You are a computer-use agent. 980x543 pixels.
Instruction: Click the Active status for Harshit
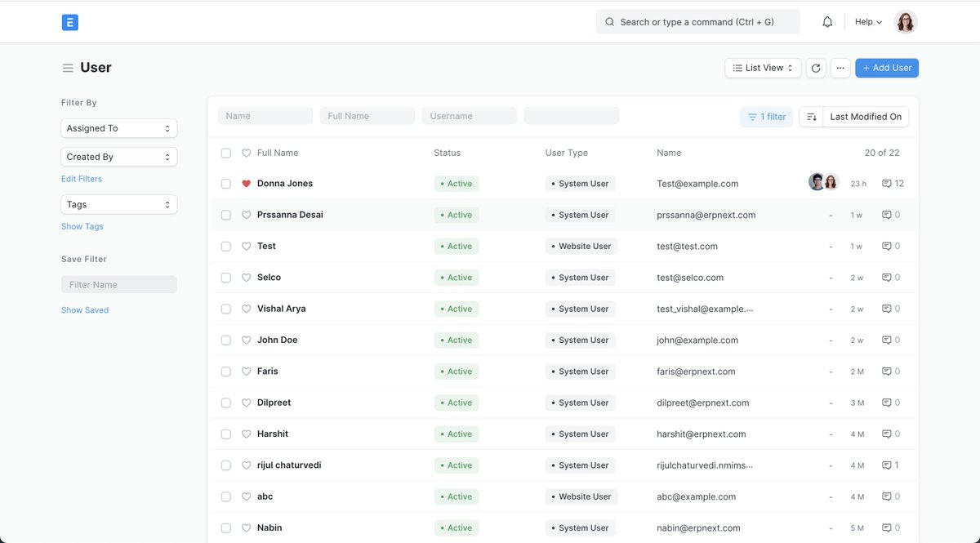[x=457, y=434]
